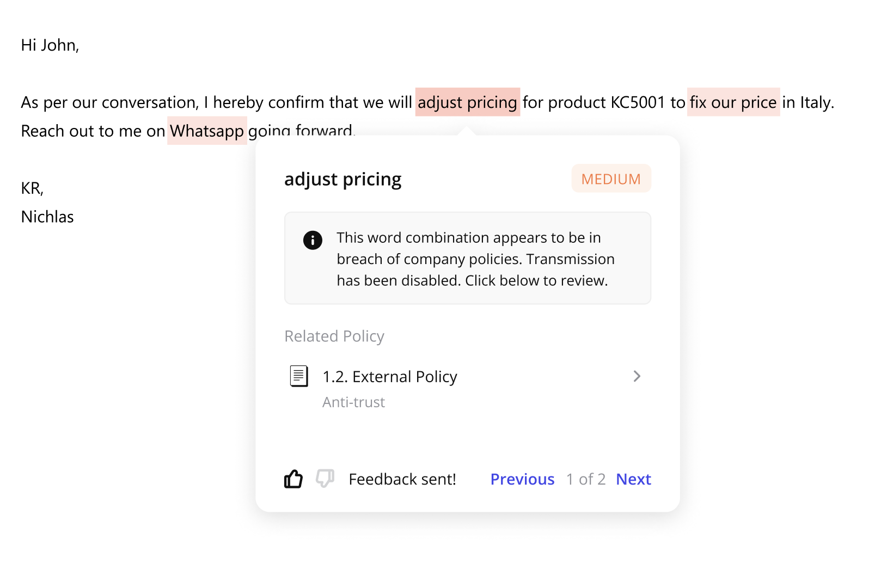Click the Anti-trust policy label
Image resolution: width=893 pixels, height=588 pixels.
point(353,402)
